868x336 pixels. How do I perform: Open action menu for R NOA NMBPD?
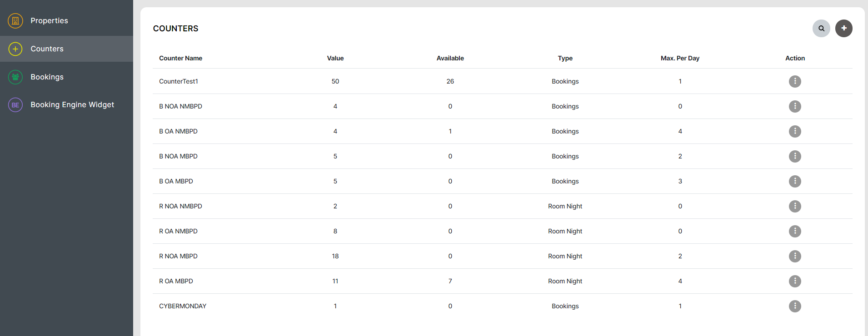pyautogui.click(x=795, y=206)
